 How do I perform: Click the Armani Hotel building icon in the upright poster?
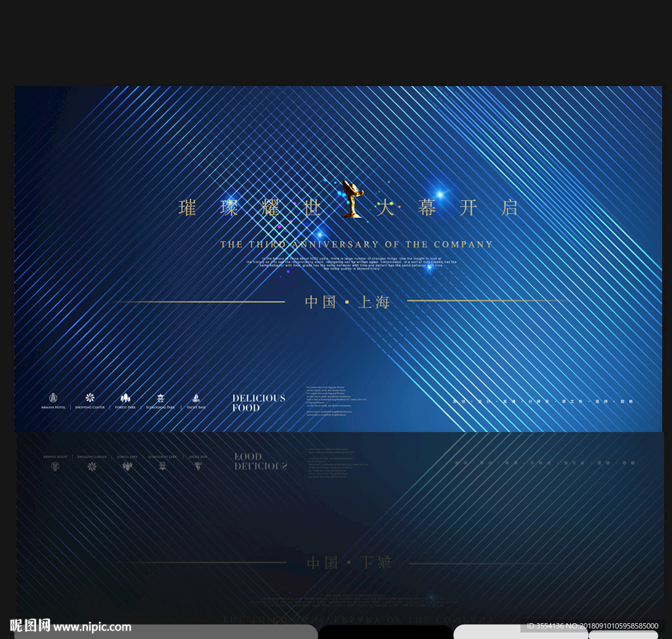pyautogui.click(x=53, y=397)
